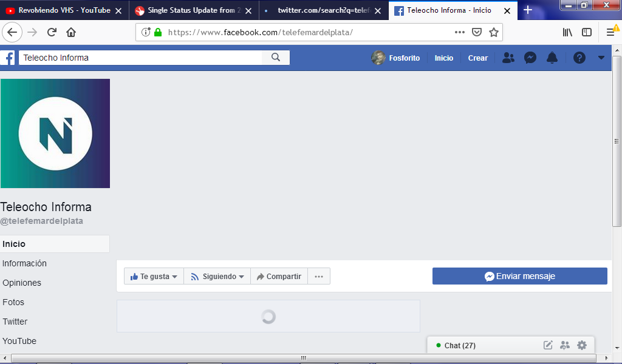Open more page options ellipsis button

pos(319,276)
